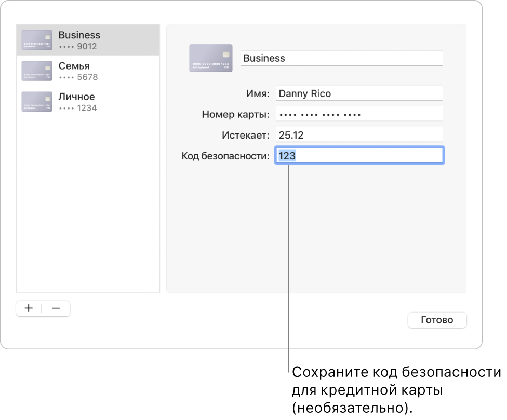This screenshot has height=420, width=507.
Task: Click the card name field showing Business
Action: (x=341, y=58)
